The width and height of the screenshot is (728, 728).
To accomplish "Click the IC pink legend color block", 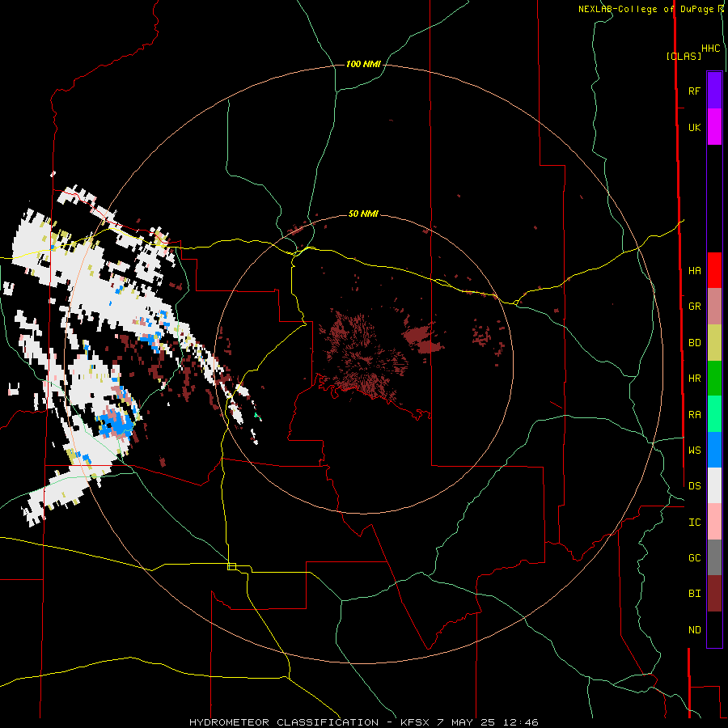I will (x=714, y=522).
